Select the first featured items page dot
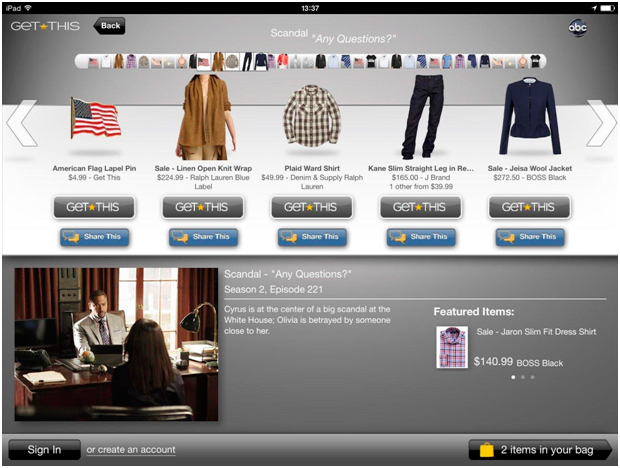The image size is (620, 468). pyautogui.click(x=513, y=377)
